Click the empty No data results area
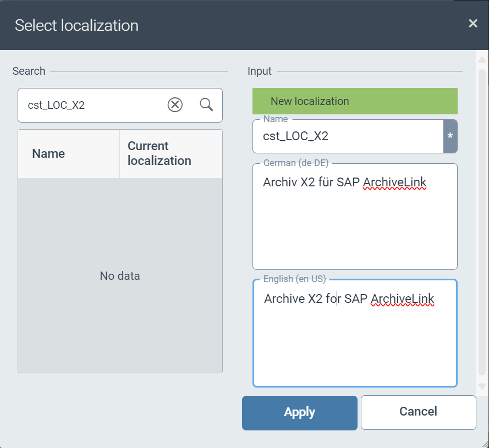489x448 pixels. 120,276
